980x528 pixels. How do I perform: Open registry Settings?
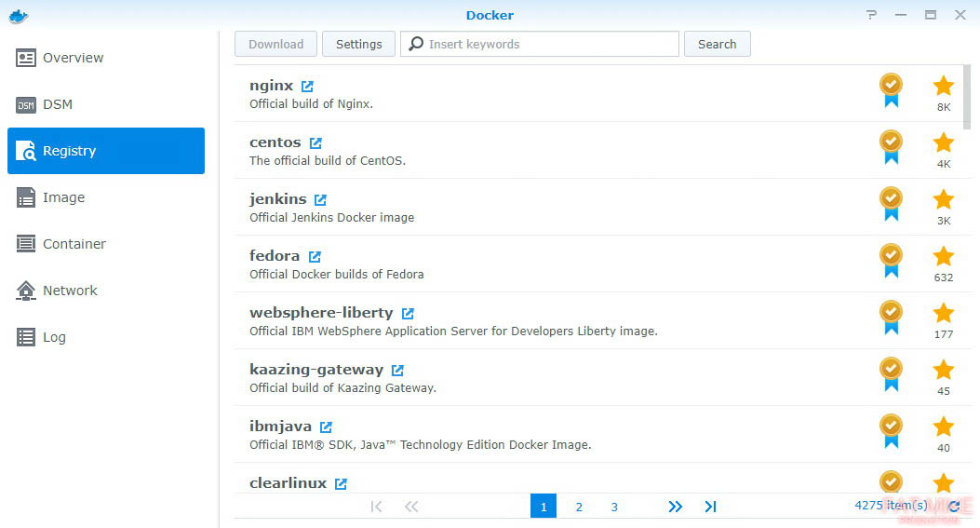coord(358,44)
